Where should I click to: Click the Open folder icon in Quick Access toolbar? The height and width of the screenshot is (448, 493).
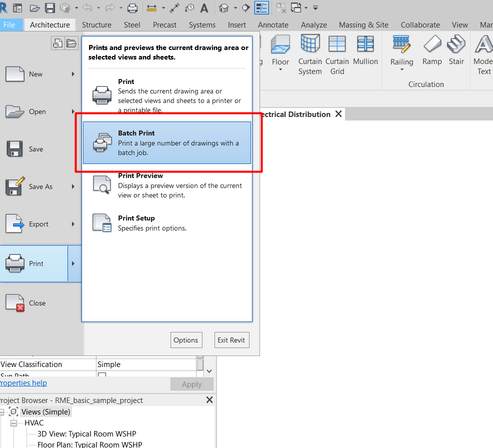tap(34, 8)
